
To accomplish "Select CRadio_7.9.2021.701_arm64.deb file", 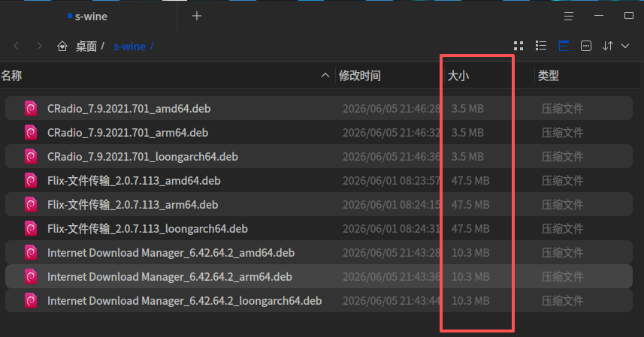I will click(319, 132).
